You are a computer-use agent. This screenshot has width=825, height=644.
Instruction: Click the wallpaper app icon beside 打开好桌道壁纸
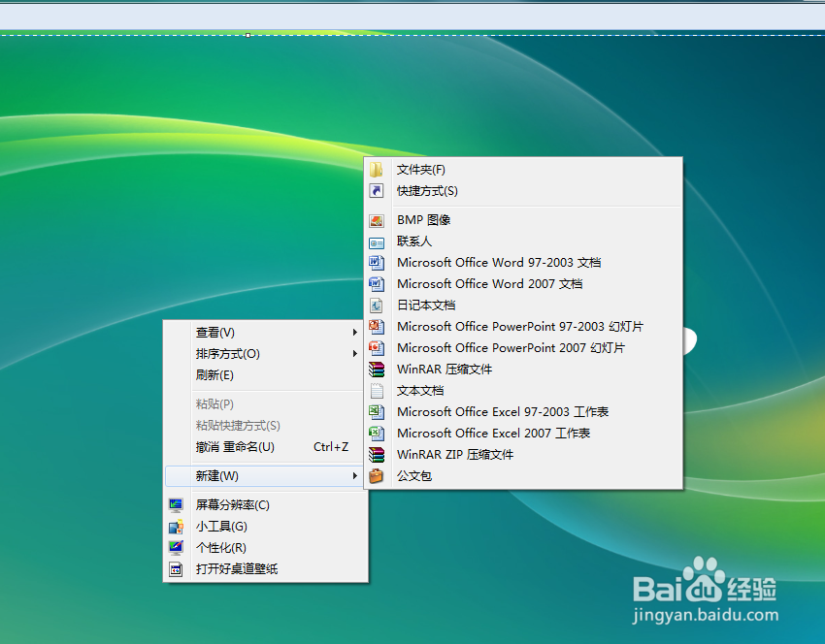pos(176,569)
